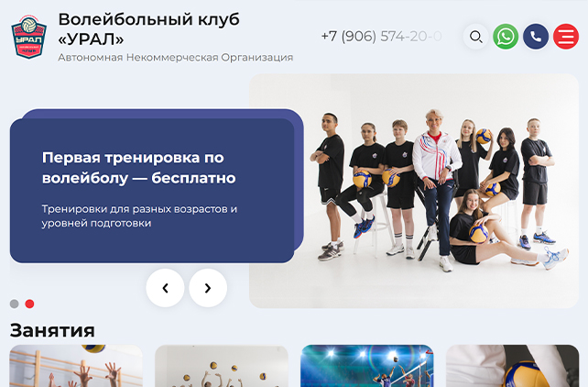Open third Занятия card with arena match
The image size is (588, 387).
click(x=367, y=366)
